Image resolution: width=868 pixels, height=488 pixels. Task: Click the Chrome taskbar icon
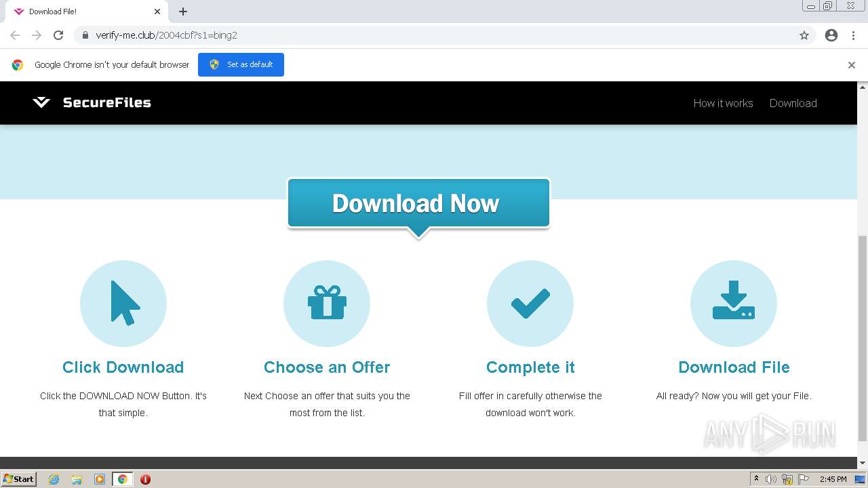[x=122, y=479]
